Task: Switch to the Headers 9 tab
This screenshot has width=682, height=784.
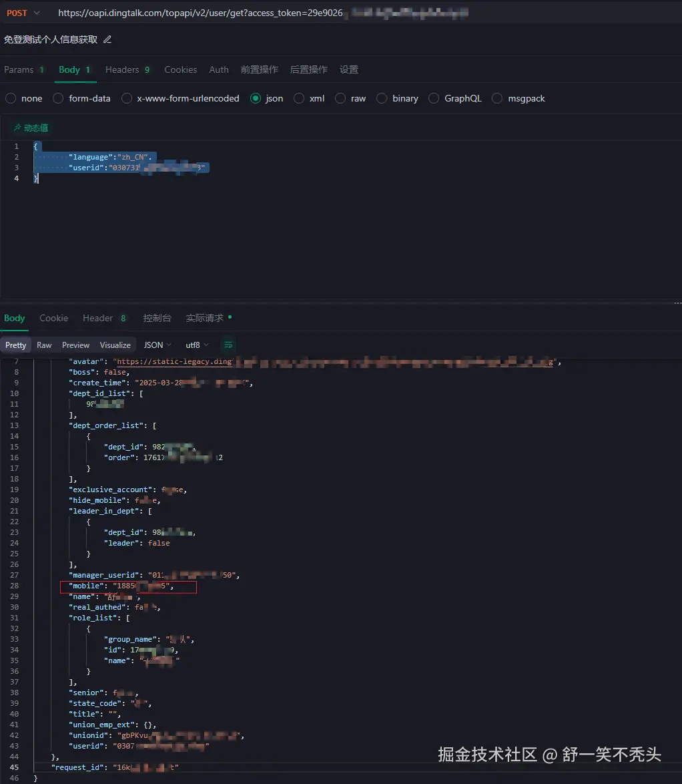Action: (x=127, y=69)
